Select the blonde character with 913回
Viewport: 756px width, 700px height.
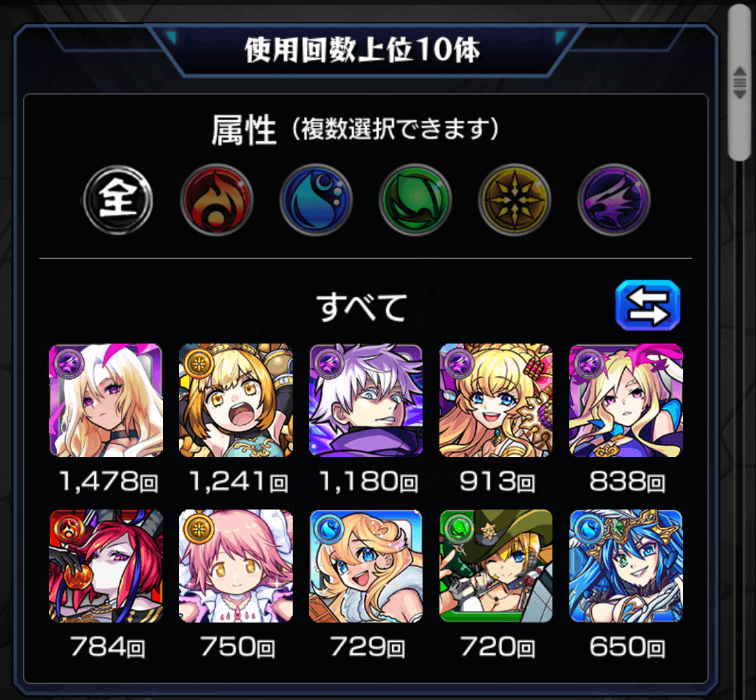tap(496, 400)
